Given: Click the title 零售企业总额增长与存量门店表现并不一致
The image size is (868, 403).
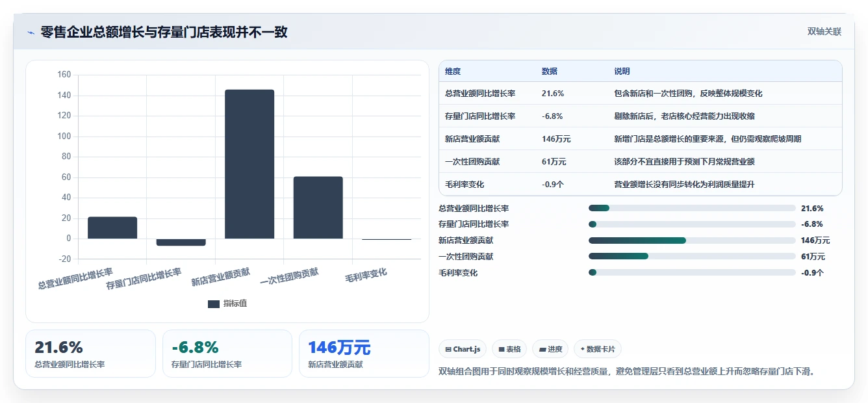Looking at the screenshot, I should point(164,32).
